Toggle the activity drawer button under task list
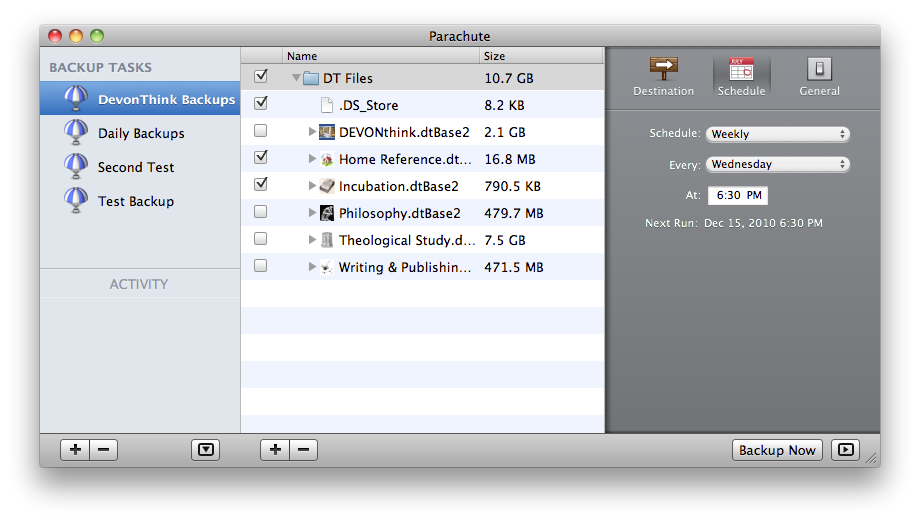 (x=205, y=450)
